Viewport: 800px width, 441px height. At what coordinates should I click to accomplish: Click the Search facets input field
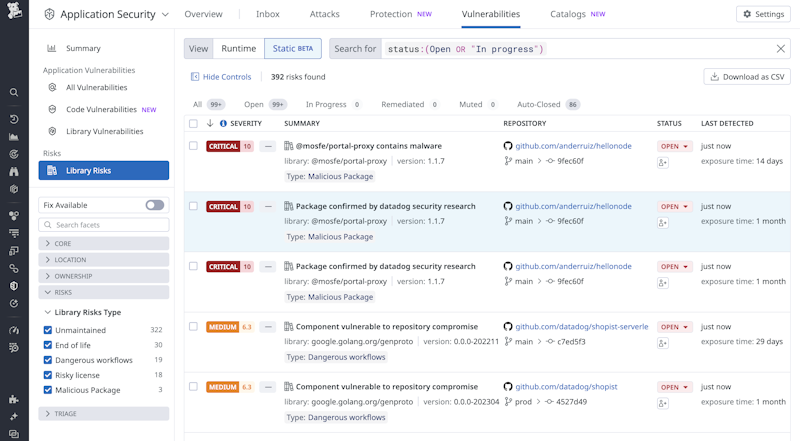coord(110,226)
